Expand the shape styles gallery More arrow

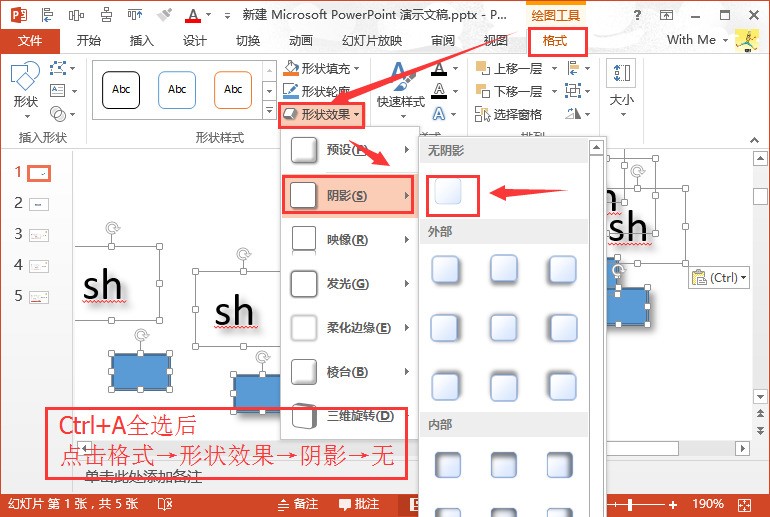269,110
